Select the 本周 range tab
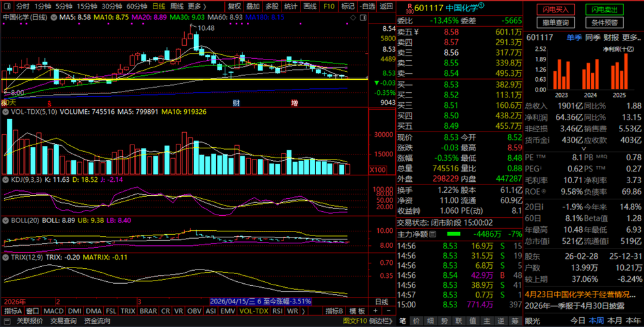 click(x=596, y=321)
